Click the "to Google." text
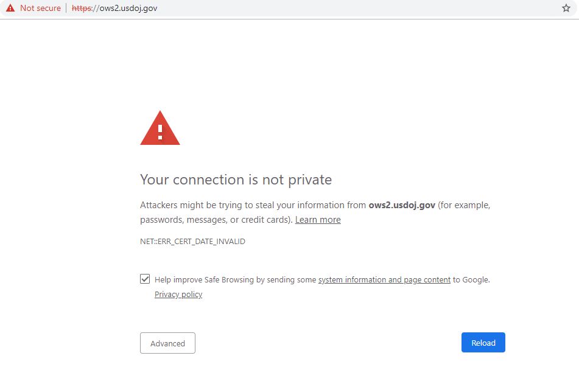 471,280
